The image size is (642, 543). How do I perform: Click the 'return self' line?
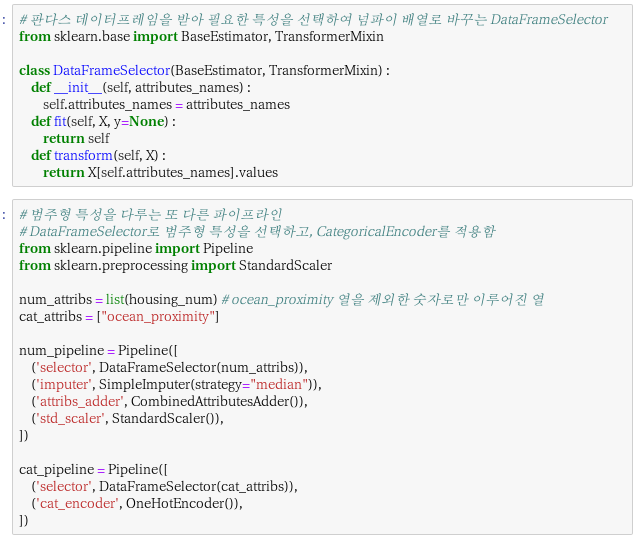tap(76, 138)
